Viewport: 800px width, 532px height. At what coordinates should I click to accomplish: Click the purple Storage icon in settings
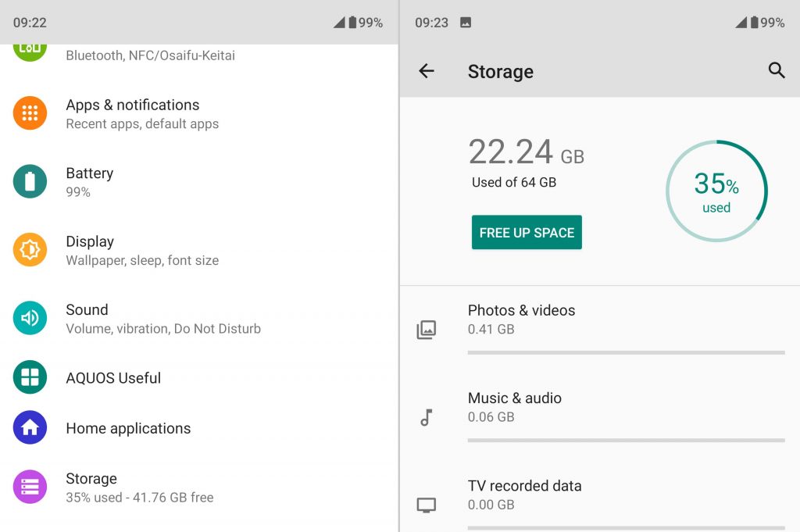click(x=30, y=487)
